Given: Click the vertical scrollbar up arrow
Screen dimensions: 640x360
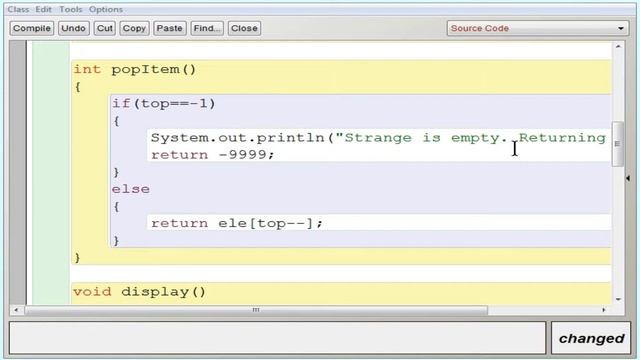Looking at the screenshot, I should 618,47.
